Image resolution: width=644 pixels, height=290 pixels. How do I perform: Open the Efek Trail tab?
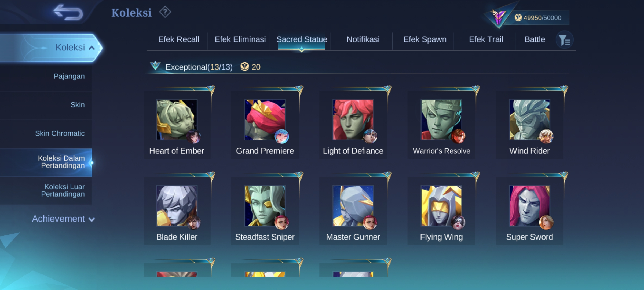(486, 39)
